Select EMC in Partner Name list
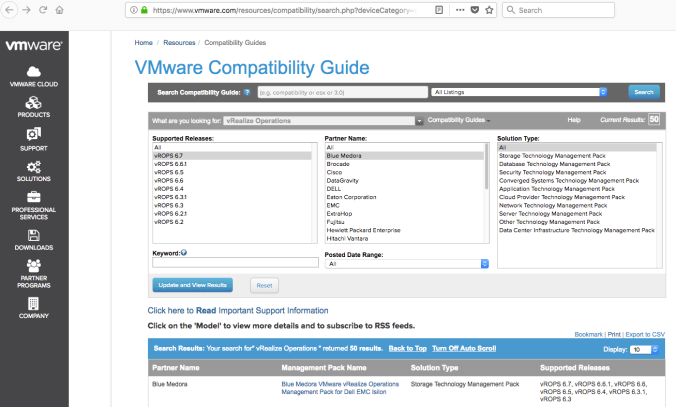Viewport: 676px width, 407px height. (x=404, y=205)
